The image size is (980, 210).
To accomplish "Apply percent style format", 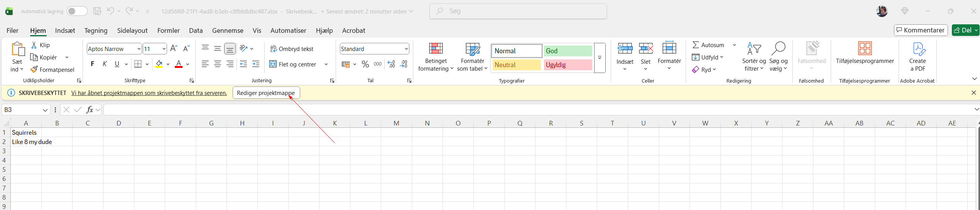I will pyautogui.click(x=365, y=64).
